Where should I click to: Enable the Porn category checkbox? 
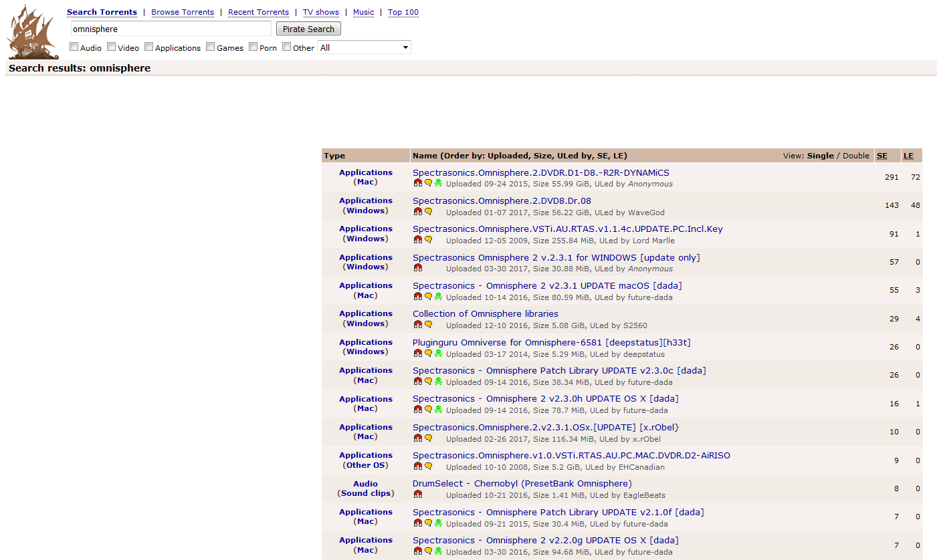[x=253, y=47]
